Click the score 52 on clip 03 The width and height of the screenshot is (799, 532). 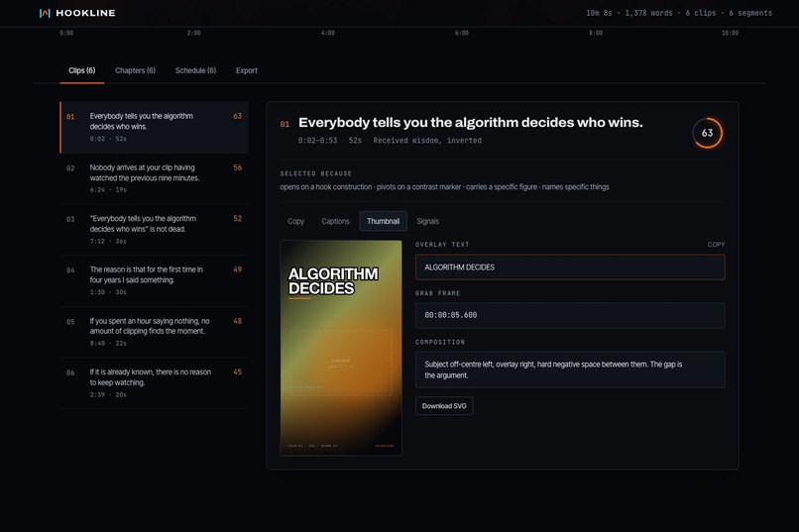click(x=238, y=218)
